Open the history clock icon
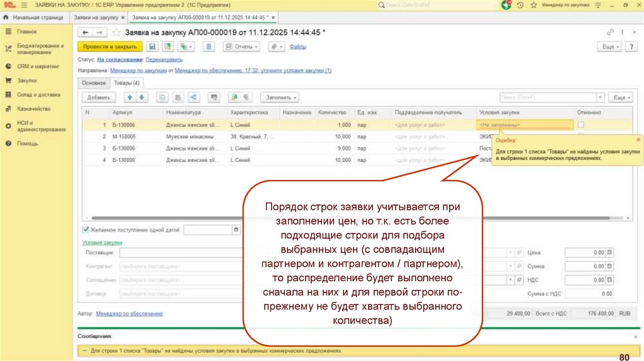 pos(520,5)
